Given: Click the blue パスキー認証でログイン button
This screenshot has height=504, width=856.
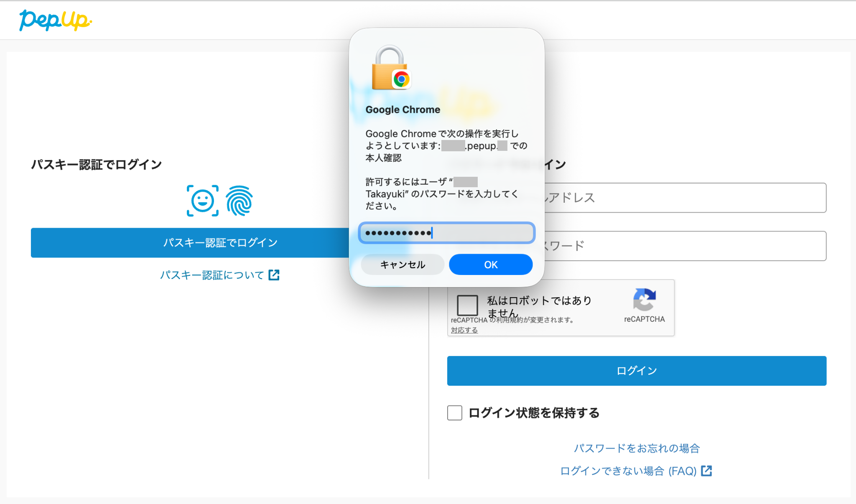Looking at the screenshot, I should [190, 242].
